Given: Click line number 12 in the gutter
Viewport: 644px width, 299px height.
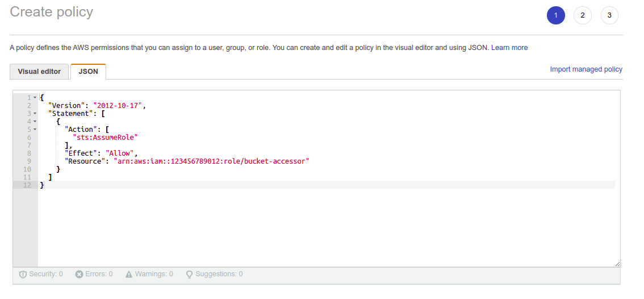Looking at the screenshot, I should [27, 185].
